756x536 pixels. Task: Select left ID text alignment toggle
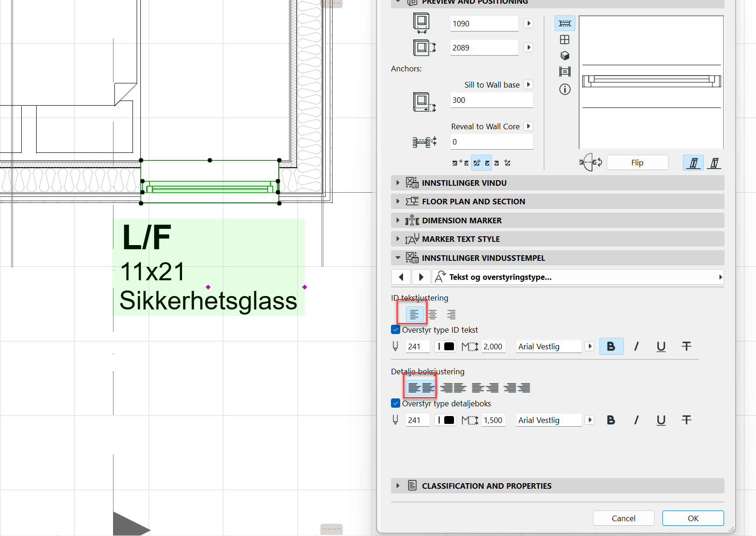tap(414, 315)
